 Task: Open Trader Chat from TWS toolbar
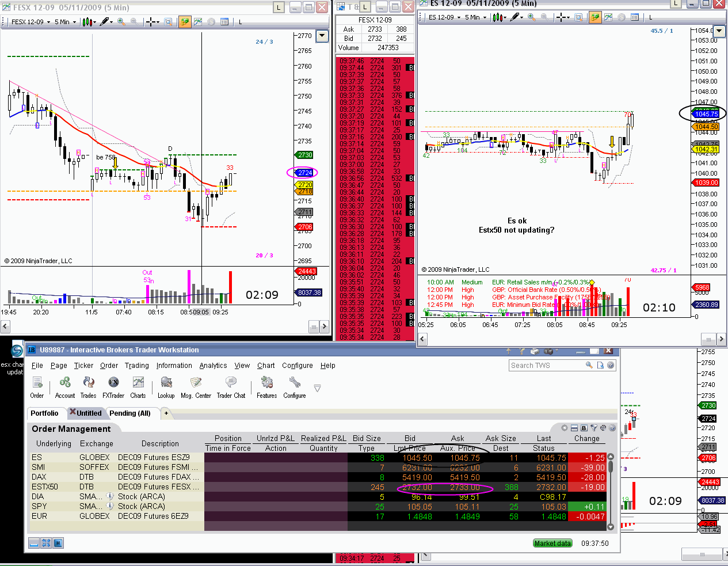click(231, 387)
